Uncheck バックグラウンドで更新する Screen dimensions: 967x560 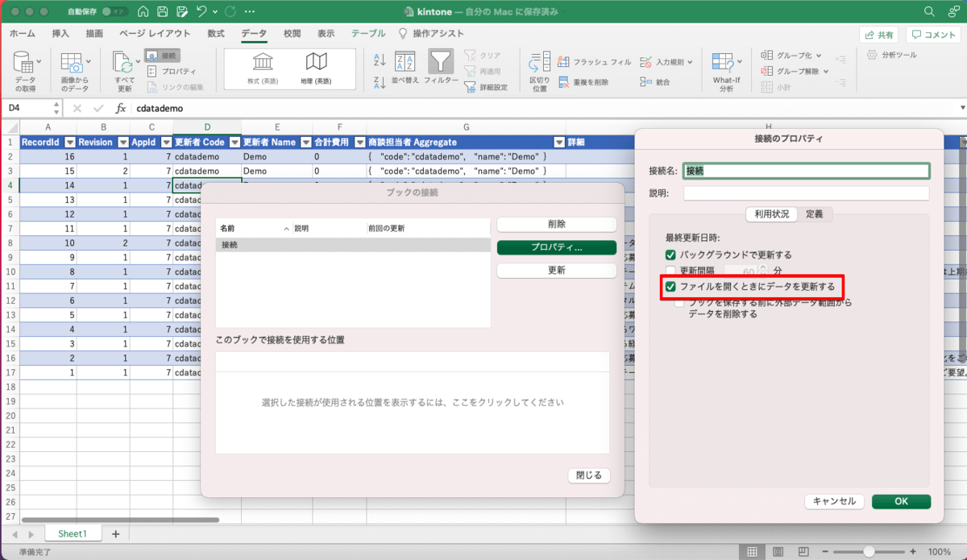pos(670,255)
